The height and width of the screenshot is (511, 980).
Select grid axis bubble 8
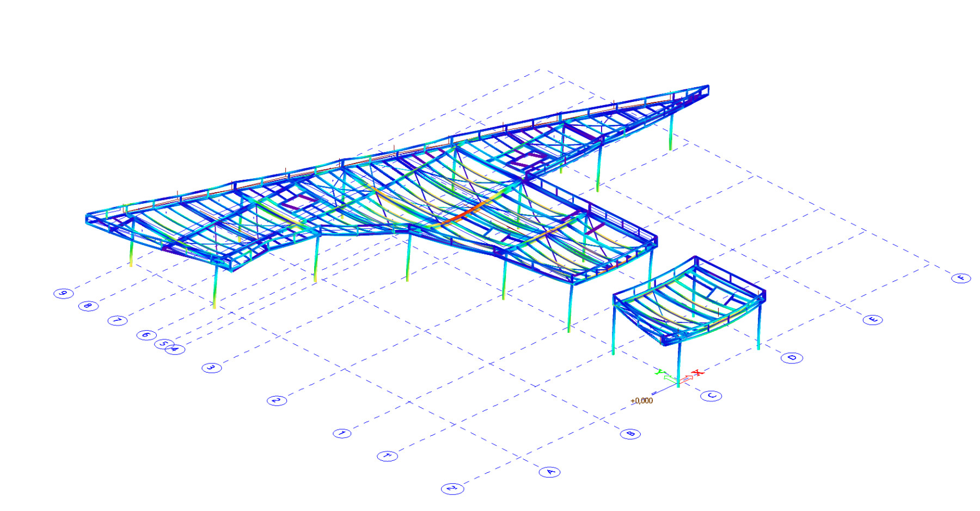88,306
